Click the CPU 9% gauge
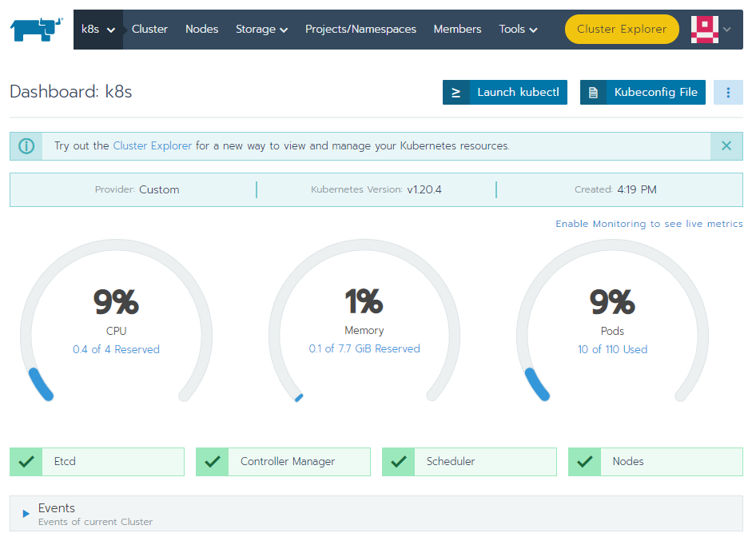 pos(116,320)
